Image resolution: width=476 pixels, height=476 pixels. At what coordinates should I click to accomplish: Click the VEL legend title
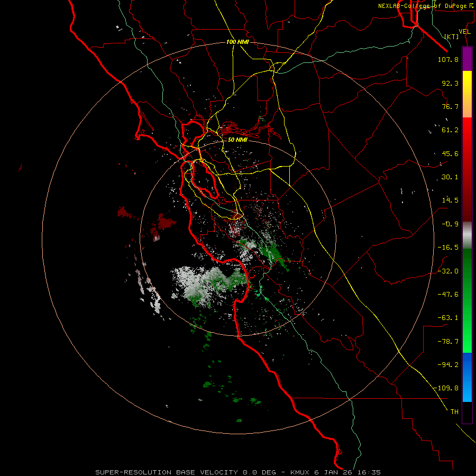pyautogui.click(x=464, y=32)
